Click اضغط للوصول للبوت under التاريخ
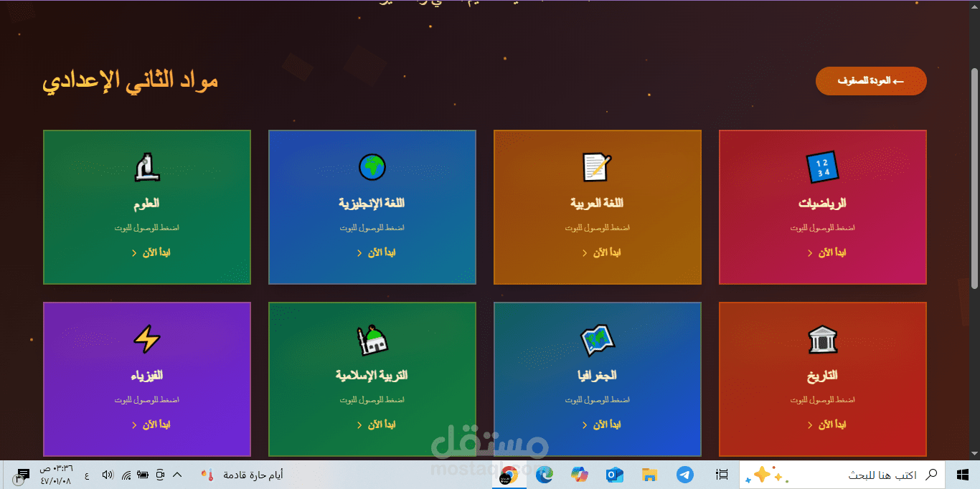Viewport: 980px width, 489px height. click(822, 400)
